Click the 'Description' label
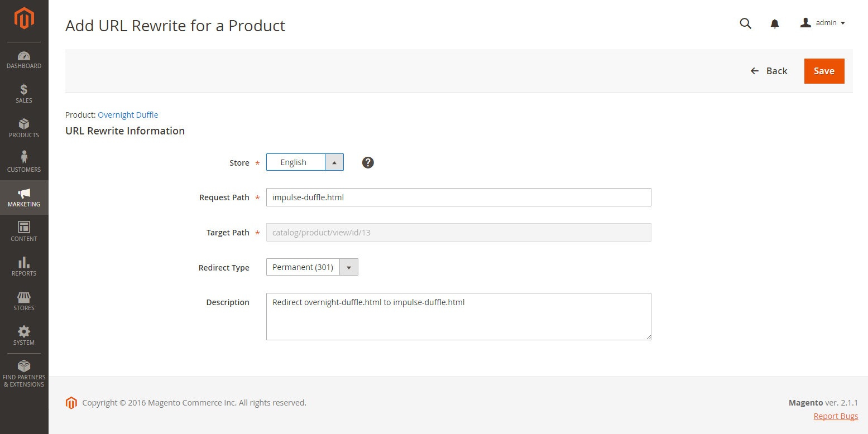 coord(228,302)
